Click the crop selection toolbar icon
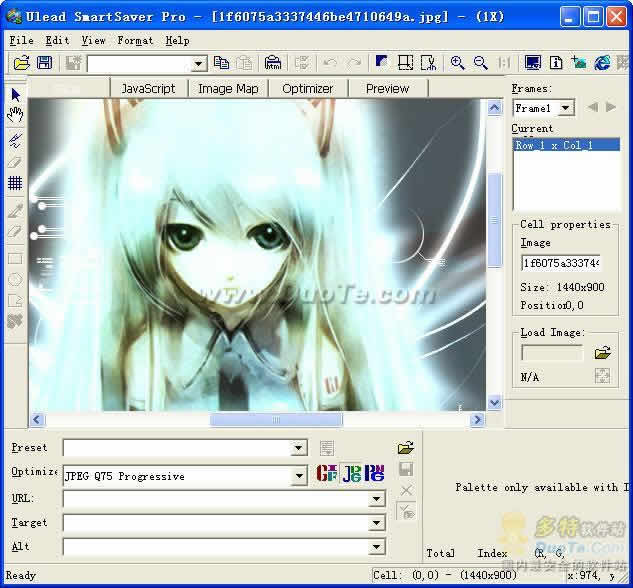The height and width of the screenshot is (588, 633). [x=405, y=63]
